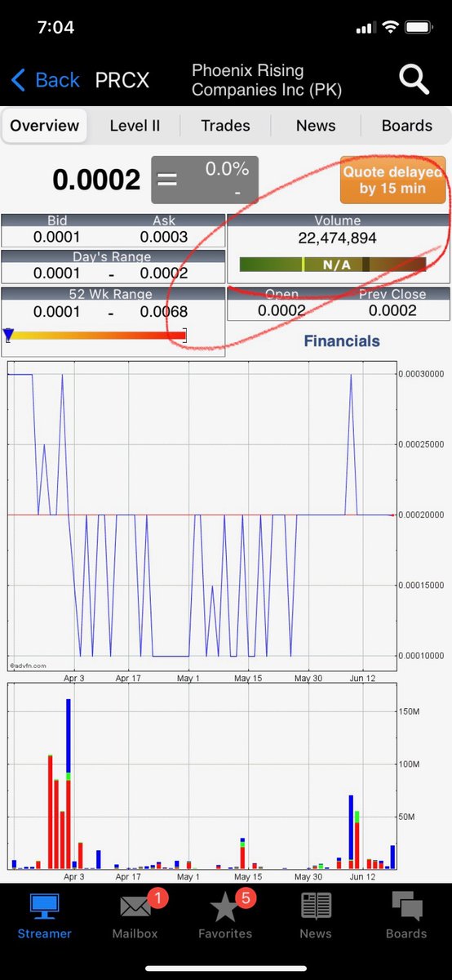Screen dimensions: 452x980
Task: Switch to the Overview tab
Action: pos(45,126)
